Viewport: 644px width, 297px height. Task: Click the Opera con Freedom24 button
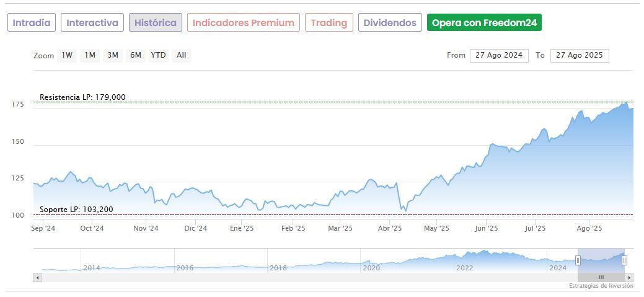click(484, 23)
